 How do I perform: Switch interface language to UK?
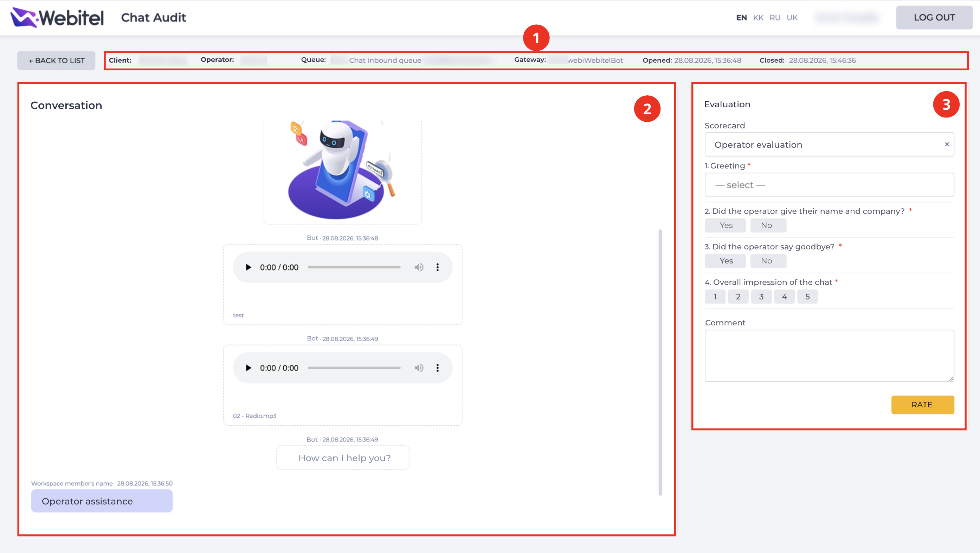click(792, 18)
